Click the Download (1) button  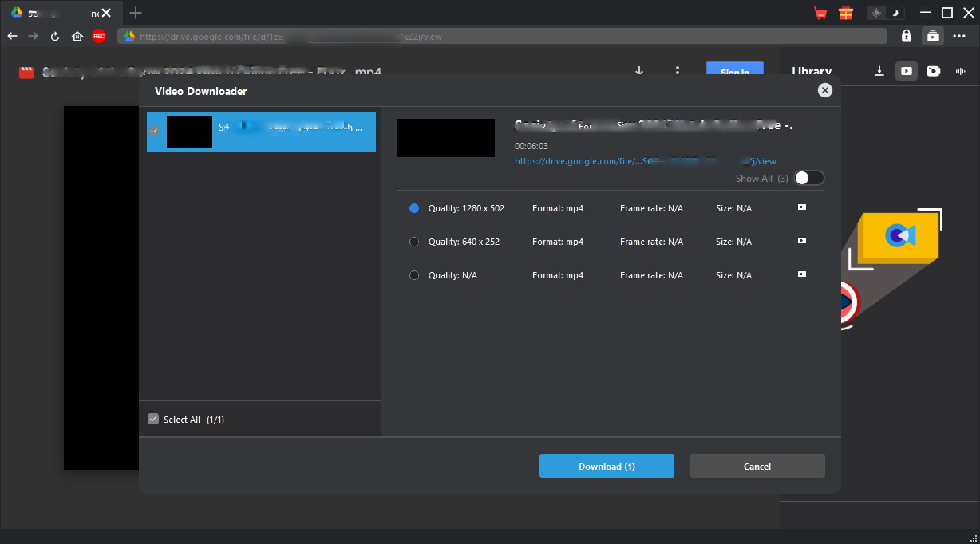(607, 466)
